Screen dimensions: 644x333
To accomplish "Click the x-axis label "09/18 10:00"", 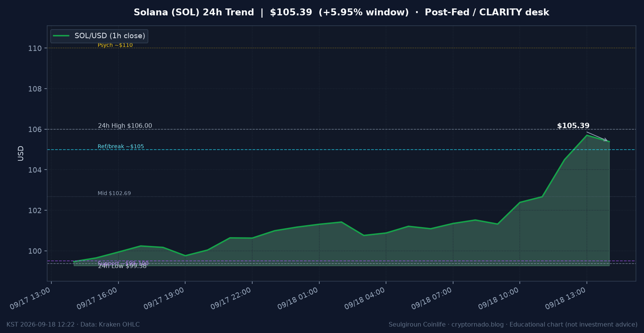I will [498, 298].
